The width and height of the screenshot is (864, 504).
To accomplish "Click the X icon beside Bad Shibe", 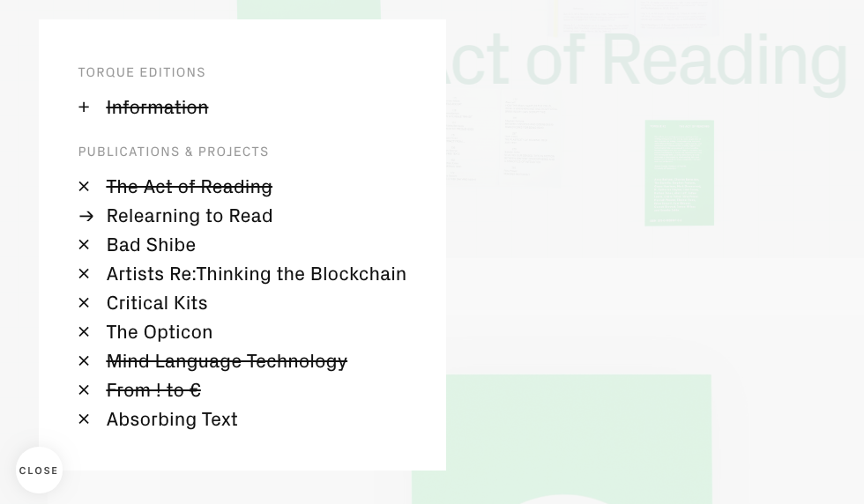I will point(84,245).
